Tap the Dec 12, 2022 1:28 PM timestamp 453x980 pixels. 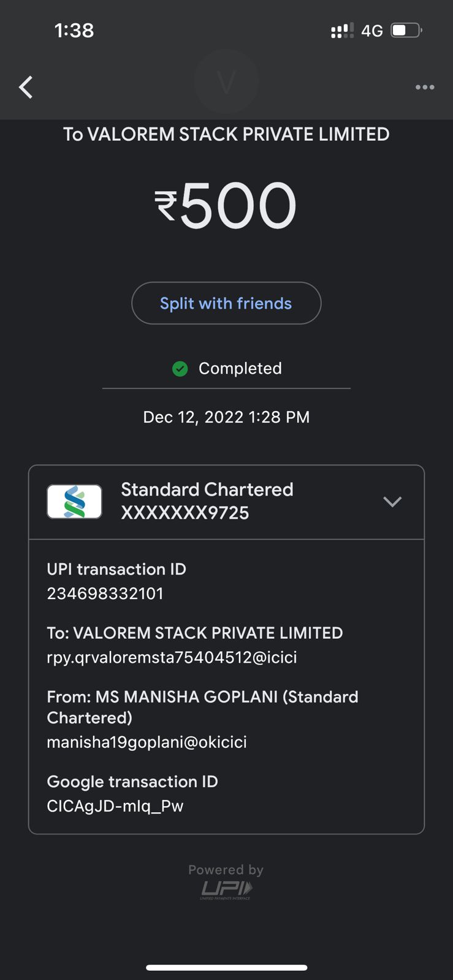pyautogui.click(x=226, y=417)
